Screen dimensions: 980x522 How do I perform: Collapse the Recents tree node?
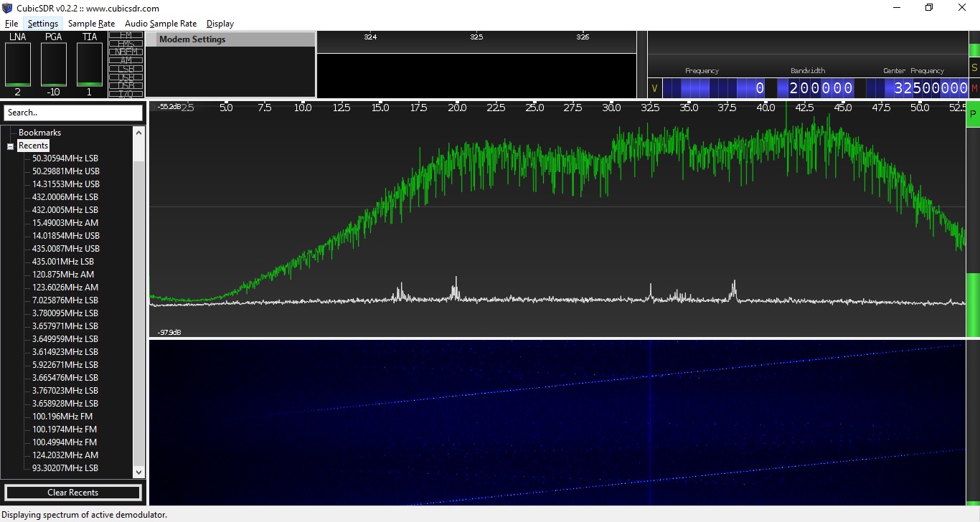(x=11, y=146)
